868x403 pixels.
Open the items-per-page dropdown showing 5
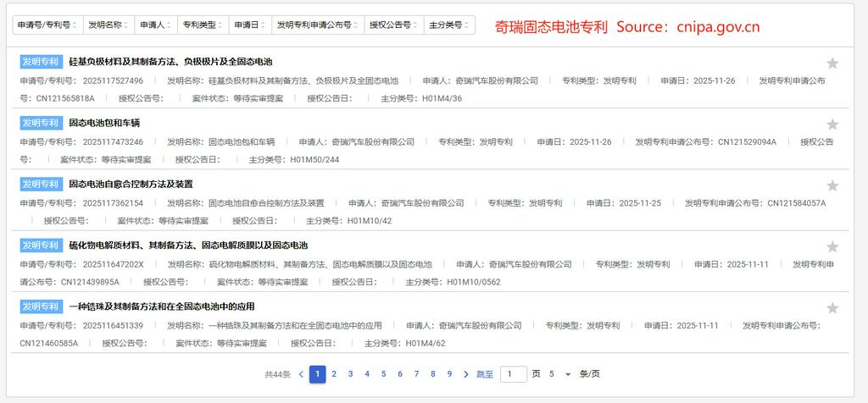pos(559,374)
